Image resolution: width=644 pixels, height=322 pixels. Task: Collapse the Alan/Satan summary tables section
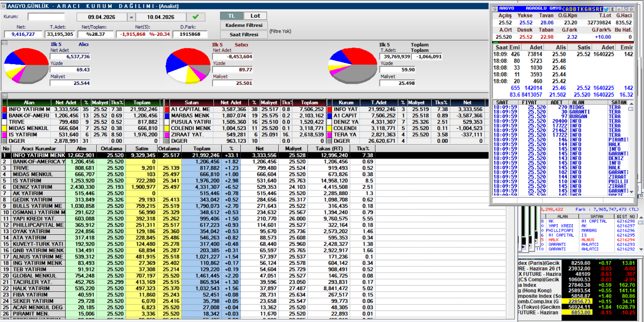click(x=4, y=96)
